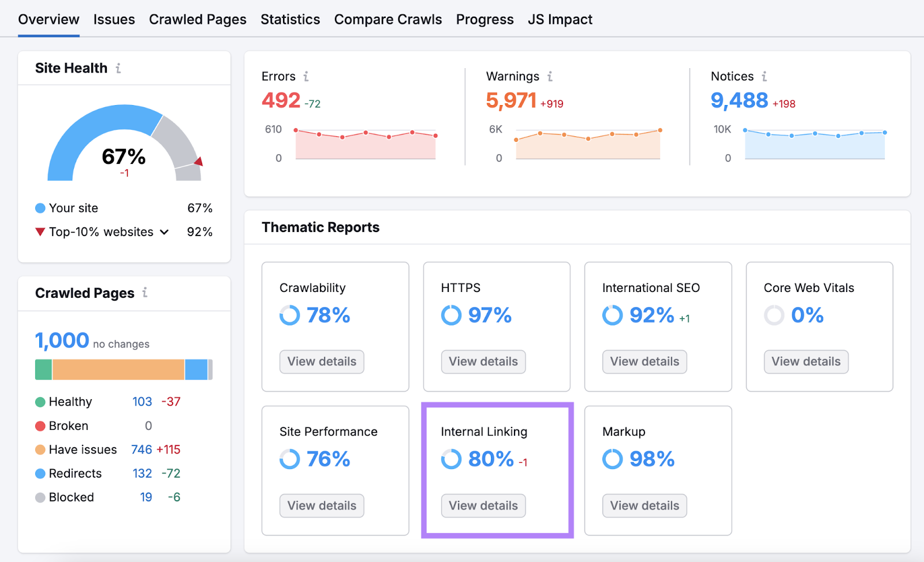Click the orange Have issues bar segment

click(118, 370)
